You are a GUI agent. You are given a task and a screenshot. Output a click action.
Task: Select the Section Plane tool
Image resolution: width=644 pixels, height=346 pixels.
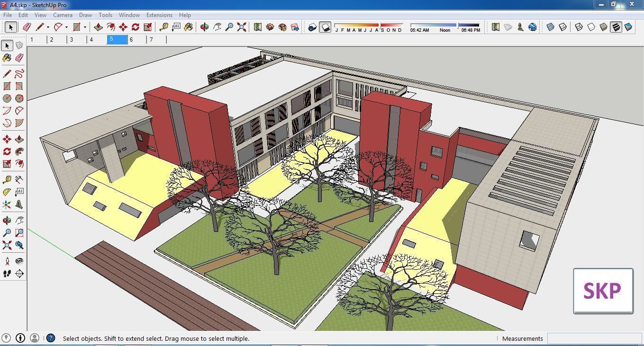(19, 273)
